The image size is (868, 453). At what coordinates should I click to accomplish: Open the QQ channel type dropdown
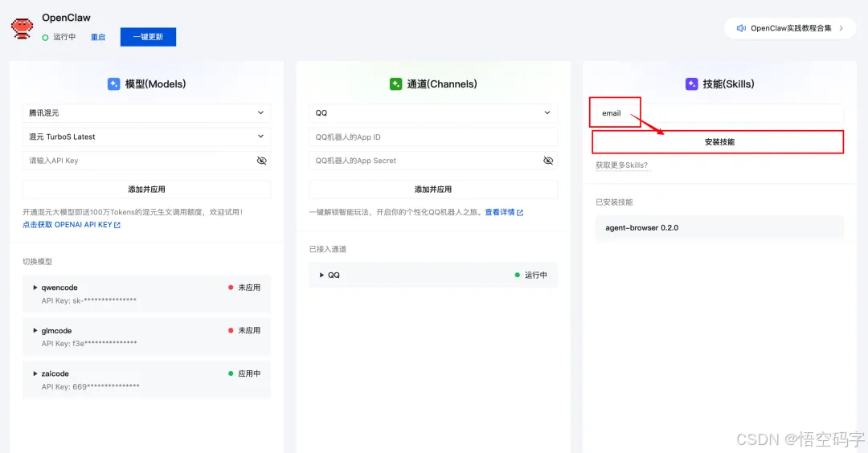coord(433,112)
